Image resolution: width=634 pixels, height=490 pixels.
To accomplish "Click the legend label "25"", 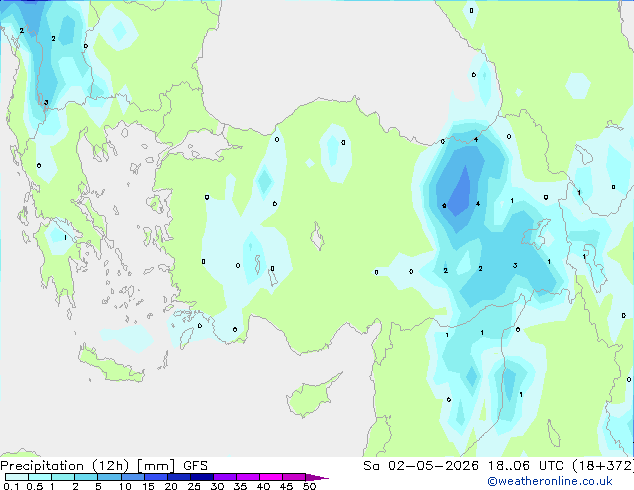I will (x=194, y=486).
